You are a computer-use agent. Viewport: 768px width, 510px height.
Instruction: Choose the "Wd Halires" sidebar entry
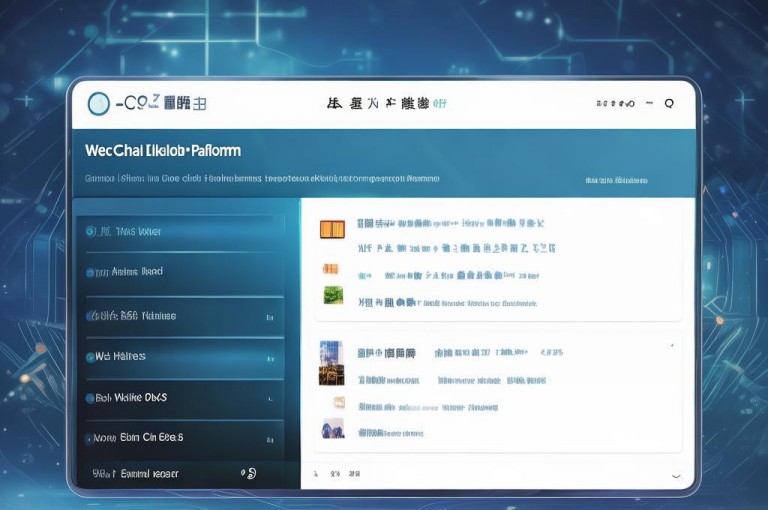click(180, 357)
